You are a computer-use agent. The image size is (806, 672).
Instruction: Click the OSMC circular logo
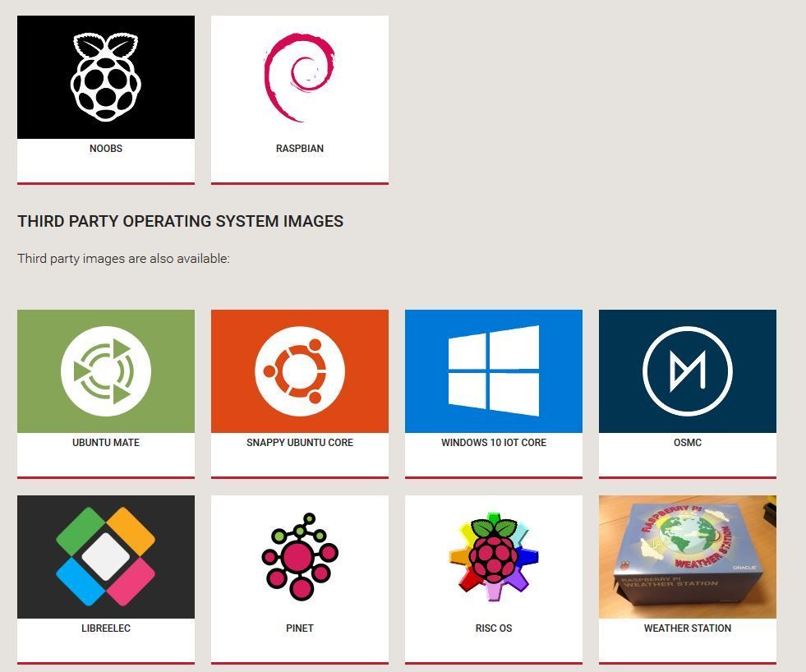[x=687, y=371]
